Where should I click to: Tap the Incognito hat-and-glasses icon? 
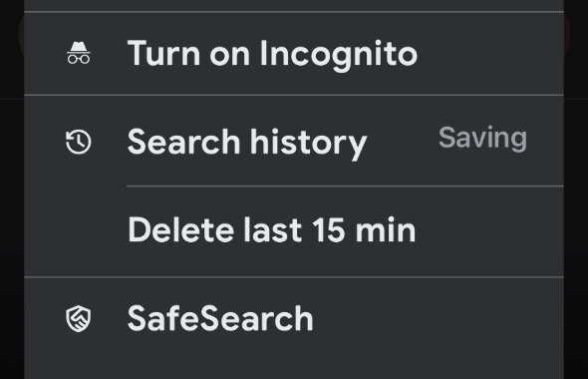pos(79,53)
